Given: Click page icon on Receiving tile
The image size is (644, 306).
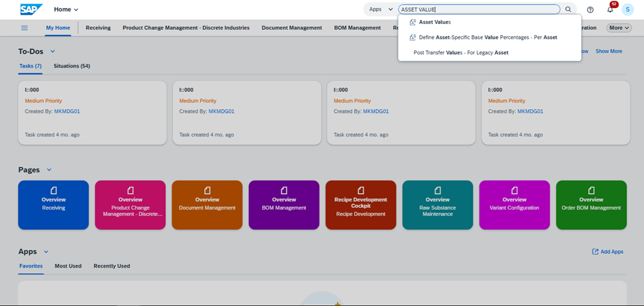Looking at the screenshot, I should pos(54,190).
